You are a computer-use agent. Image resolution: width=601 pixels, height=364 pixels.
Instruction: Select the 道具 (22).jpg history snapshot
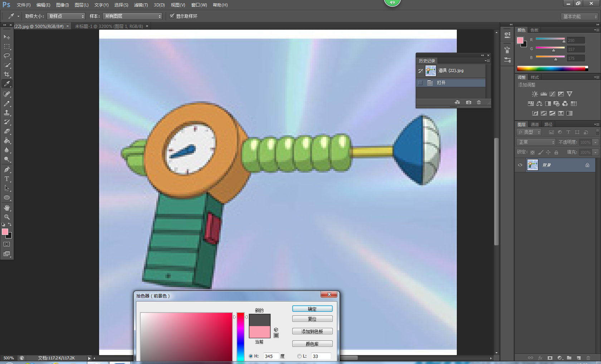[451, 71]
